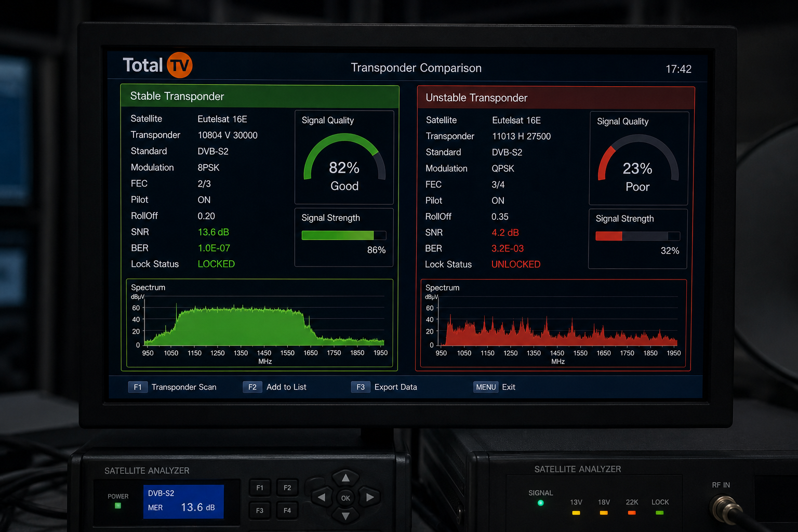798x532 pixels.
Task: Click the Transponder Comparison title
Action: pos(416,68)
